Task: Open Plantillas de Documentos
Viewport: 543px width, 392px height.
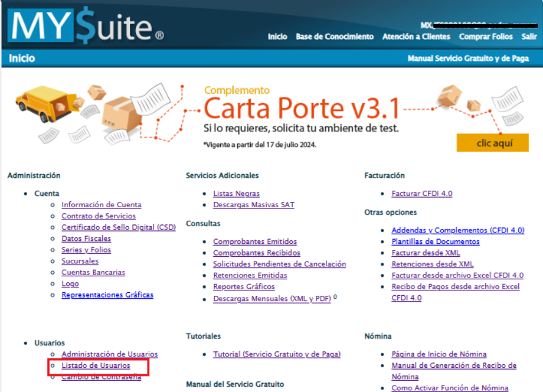Action: point(436,241)
